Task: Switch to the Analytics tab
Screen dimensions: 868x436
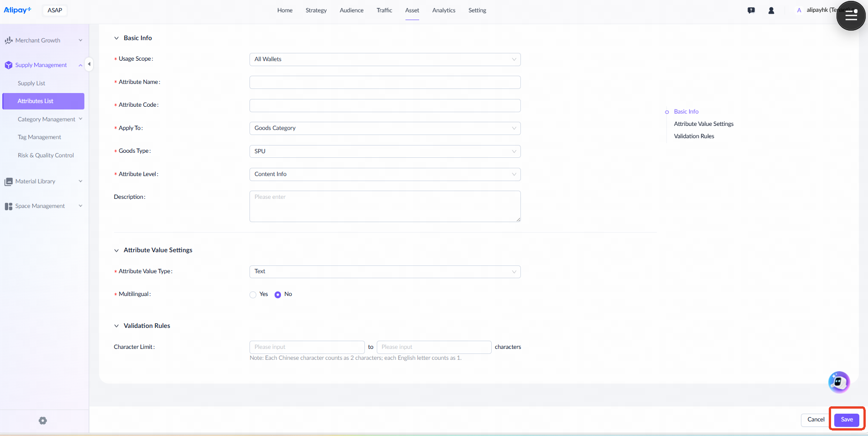Action: tap(443, 10)
